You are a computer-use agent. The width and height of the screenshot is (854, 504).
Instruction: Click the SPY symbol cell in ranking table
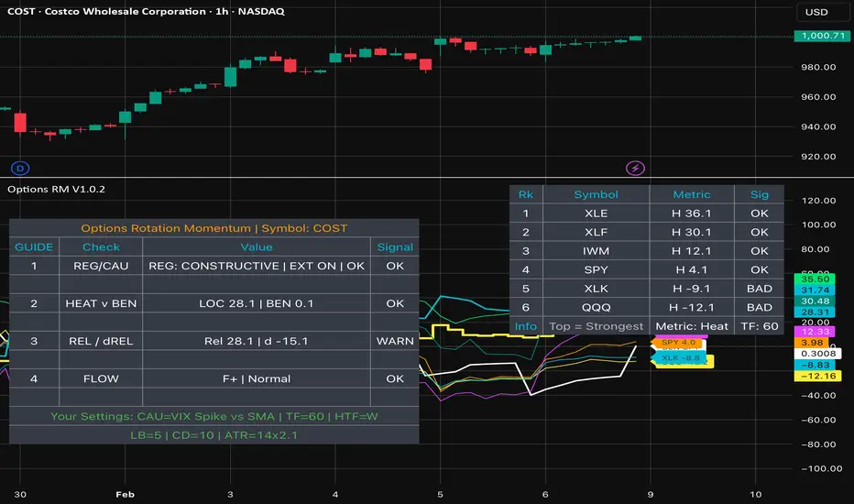point(596,269)
